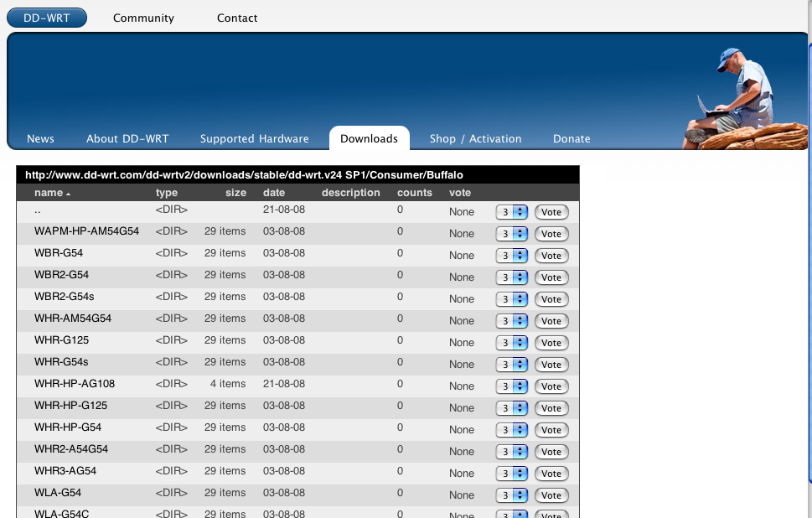Open vote rating dropdown for WHR-HP-G125
Viewport: 812px width, 518px height.
pyautogui.click(x=512, y=407)
